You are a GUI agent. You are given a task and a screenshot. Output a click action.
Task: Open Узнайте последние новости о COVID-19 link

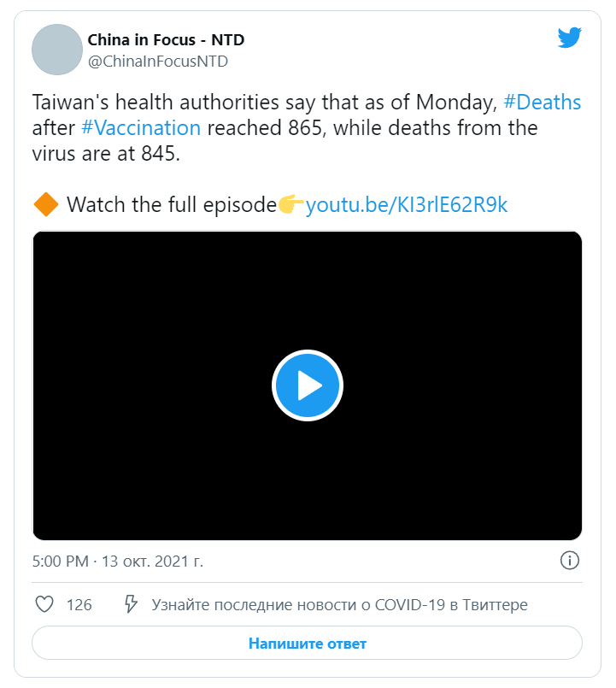[339, 604]
